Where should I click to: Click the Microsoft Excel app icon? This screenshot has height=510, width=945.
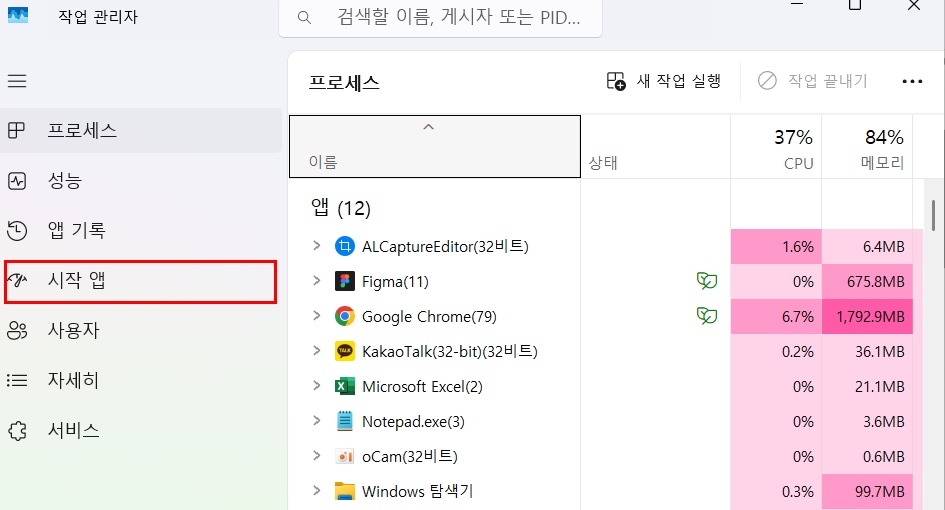coord(345,386)
